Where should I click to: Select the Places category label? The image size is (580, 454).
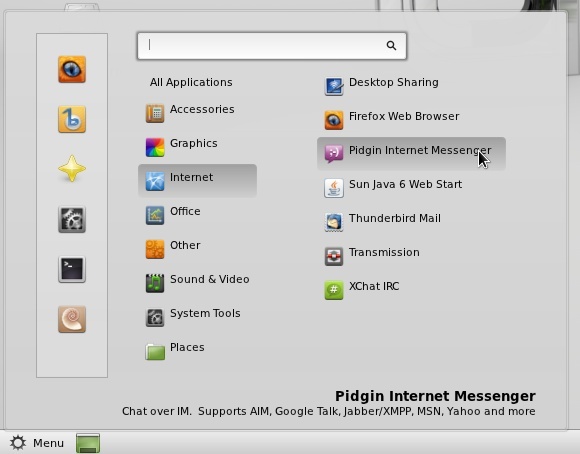(x=187, y=347)
